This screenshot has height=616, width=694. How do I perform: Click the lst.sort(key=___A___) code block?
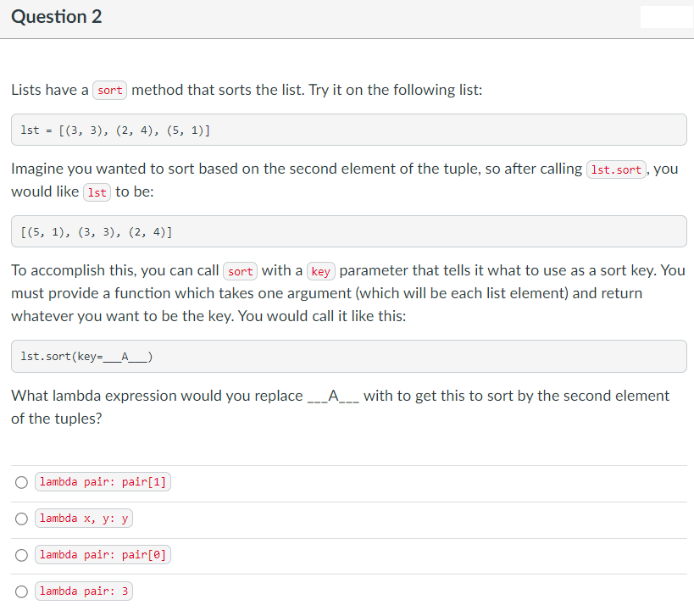(349, 356)
